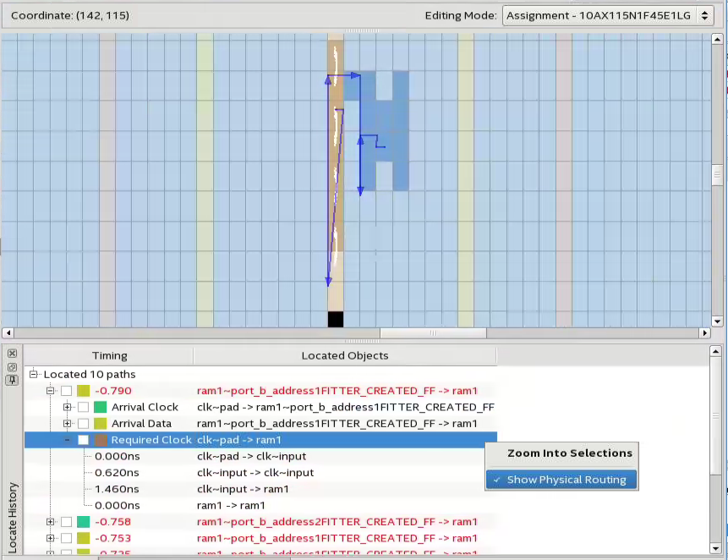728x560 pixels.
Task: Choose Zoom Into Selections from context menu
Action: 569,453
